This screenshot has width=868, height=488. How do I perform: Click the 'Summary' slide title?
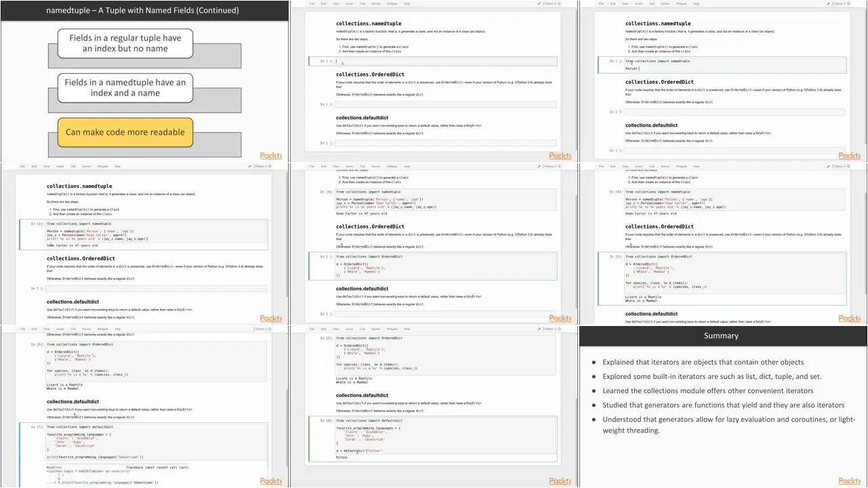pos(722,335)
